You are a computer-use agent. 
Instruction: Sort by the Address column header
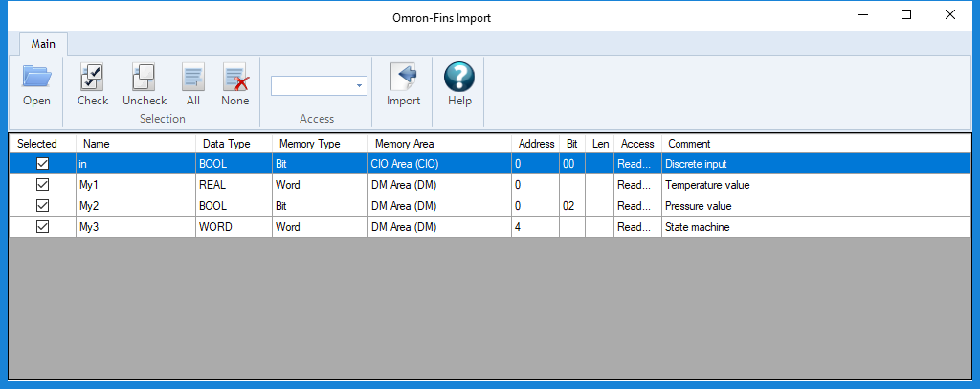pos(536,143)
